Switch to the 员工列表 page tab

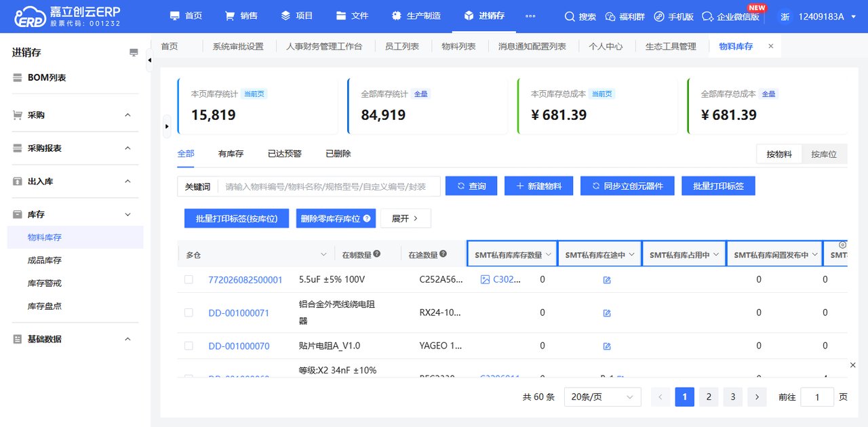(402, 46)
